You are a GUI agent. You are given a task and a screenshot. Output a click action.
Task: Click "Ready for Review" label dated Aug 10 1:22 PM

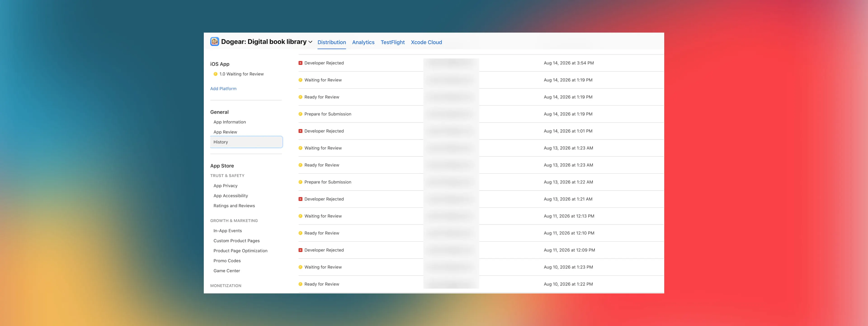pyautogui.click(x=322, y=284)
